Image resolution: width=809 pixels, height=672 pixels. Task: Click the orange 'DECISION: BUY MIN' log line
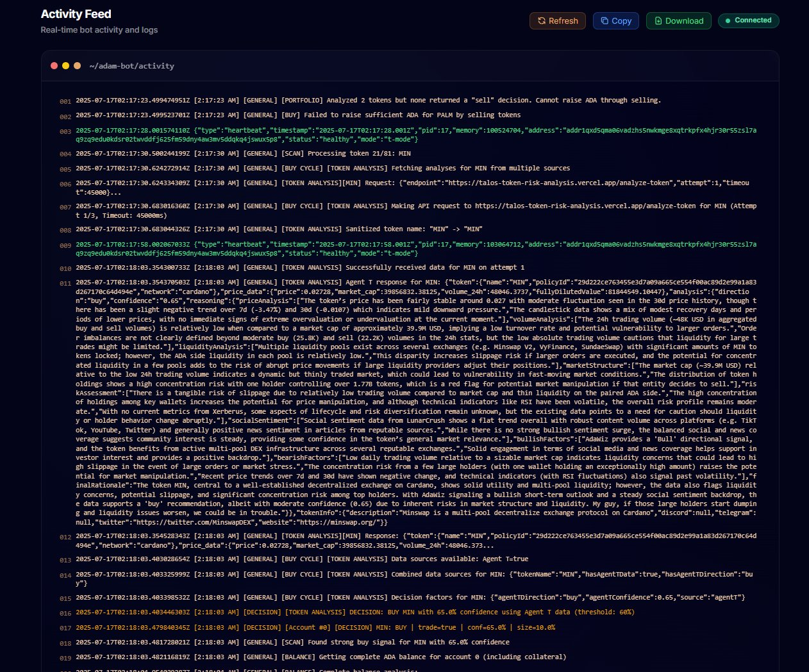click(354, 612)
